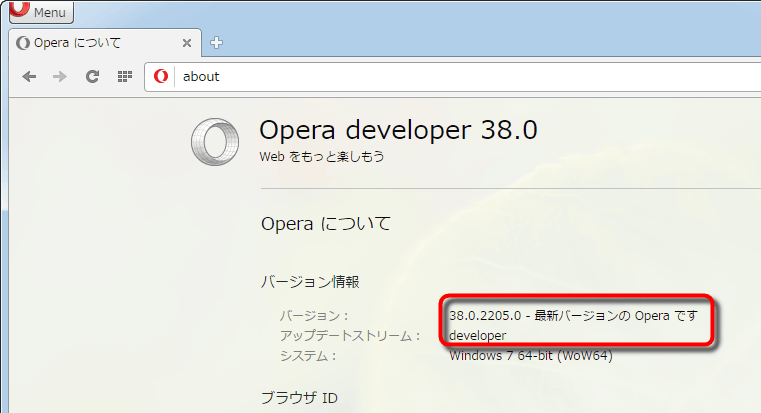Image resolution: width=761 pixels, height=413 pixels.
Task: Select the 'Opera について' tab
Action: click(104, 43)
